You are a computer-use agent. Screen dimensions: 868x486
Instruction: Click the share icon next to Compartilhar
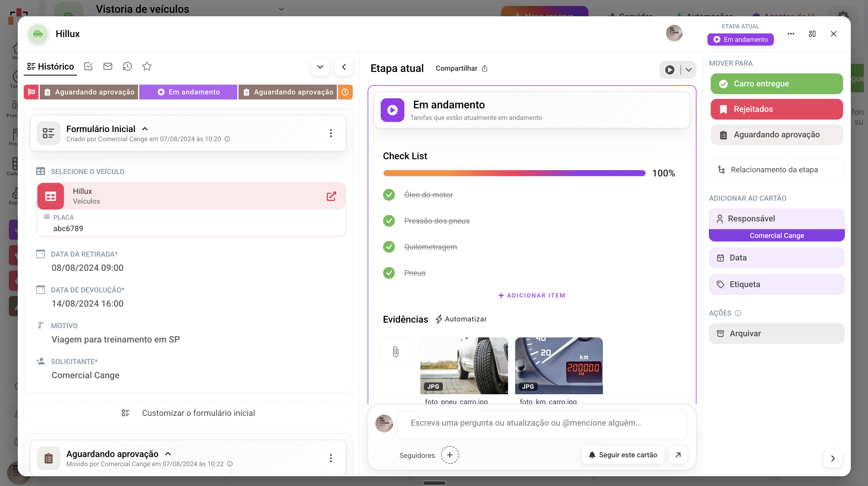pos(485,69)
